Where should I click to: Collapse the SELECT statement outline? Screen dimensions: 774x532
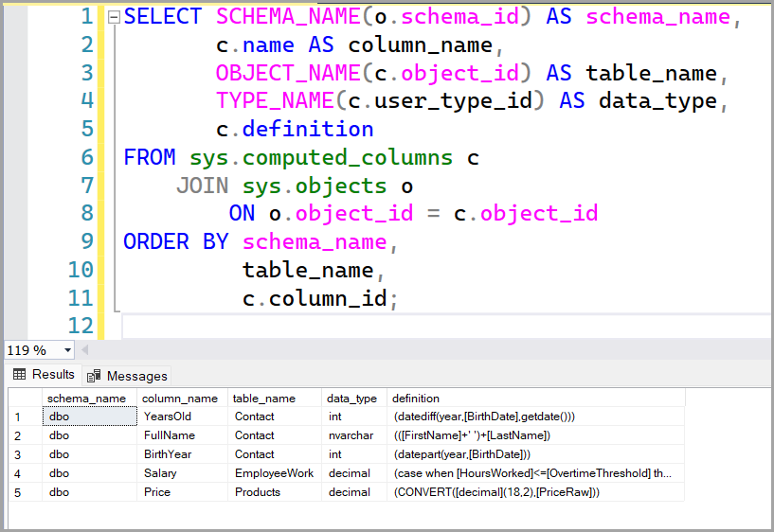point(114,18)
